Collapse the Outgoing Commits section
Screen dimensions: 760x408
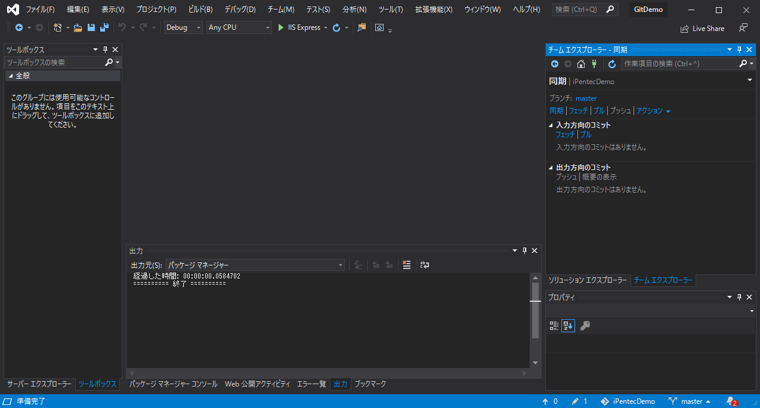click(551, 168)
